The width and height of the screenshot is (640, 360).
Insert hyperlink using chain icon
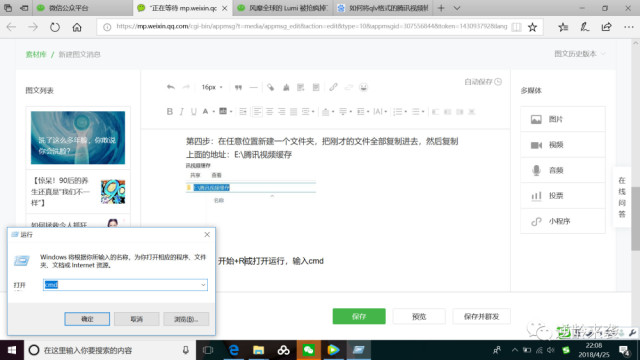click(333, 87)
